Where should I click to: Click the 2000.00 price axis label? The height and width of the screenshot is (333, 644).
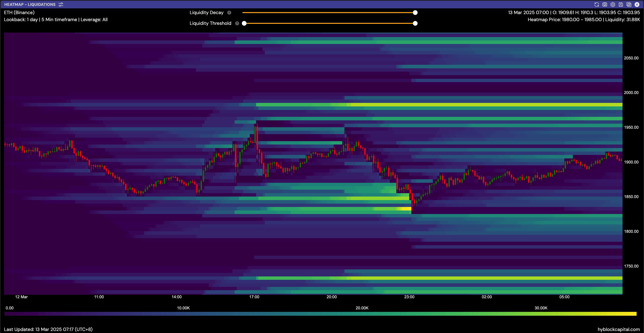pyautogui.click(x=631, y=93)
